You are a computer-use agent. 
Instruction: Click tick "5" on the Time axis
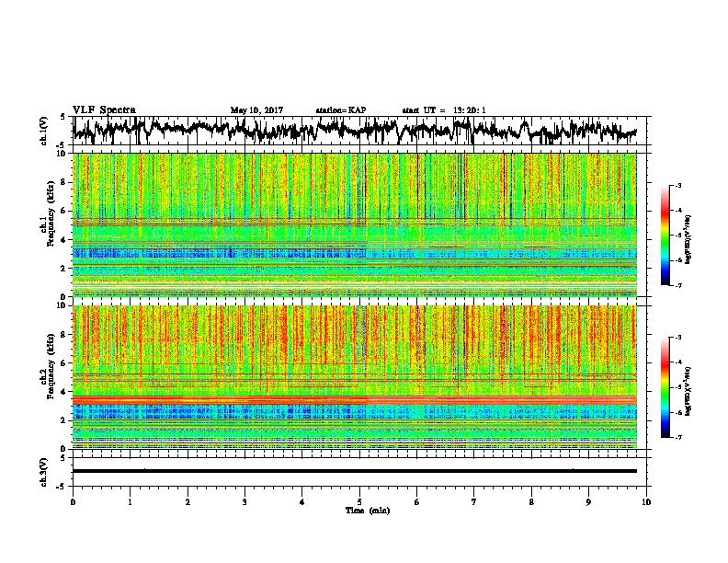point(359,502)
